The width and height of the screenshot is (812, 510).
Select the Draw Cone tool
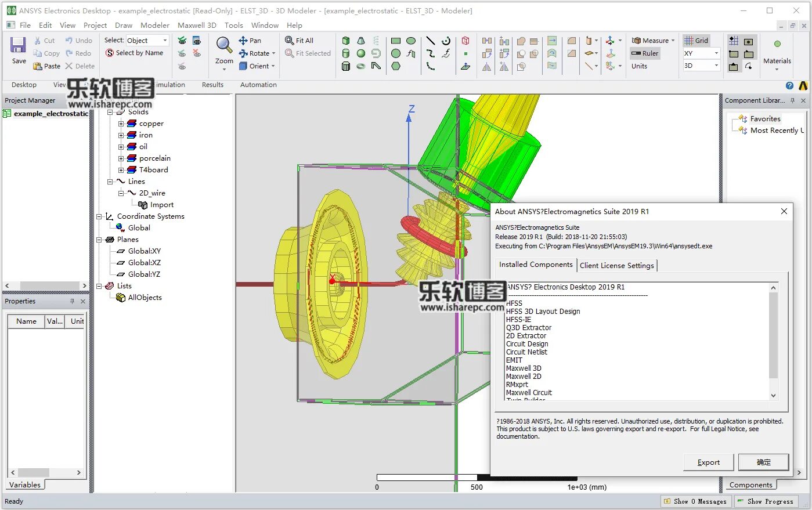[361, 41]
